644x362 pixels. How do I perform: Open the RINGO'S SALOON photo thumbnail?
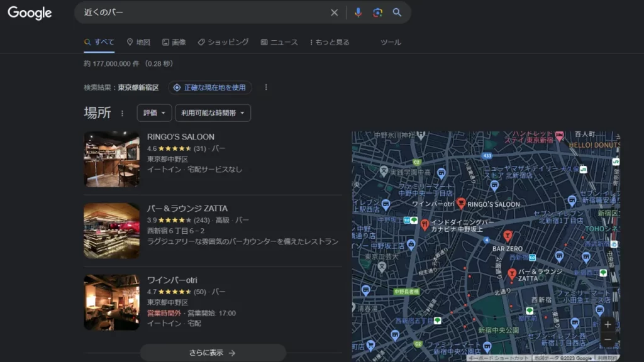pyautogui.click(x=112, y=159)
